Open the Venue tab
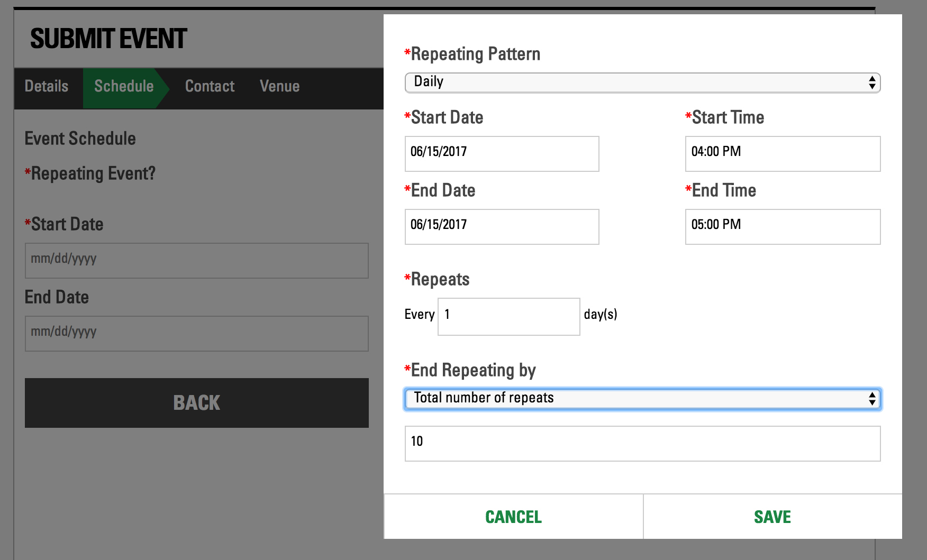 coord(279,86)
